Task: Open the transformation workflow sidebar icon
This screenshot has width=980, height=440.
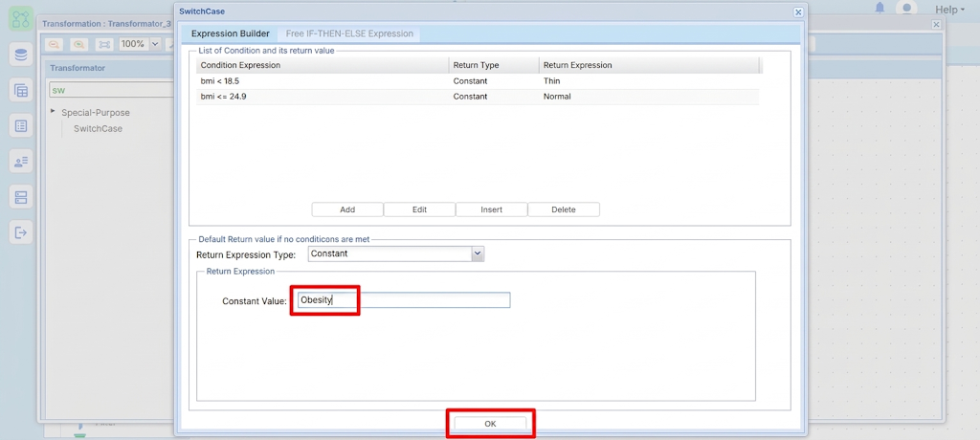Action: point(21,18)
